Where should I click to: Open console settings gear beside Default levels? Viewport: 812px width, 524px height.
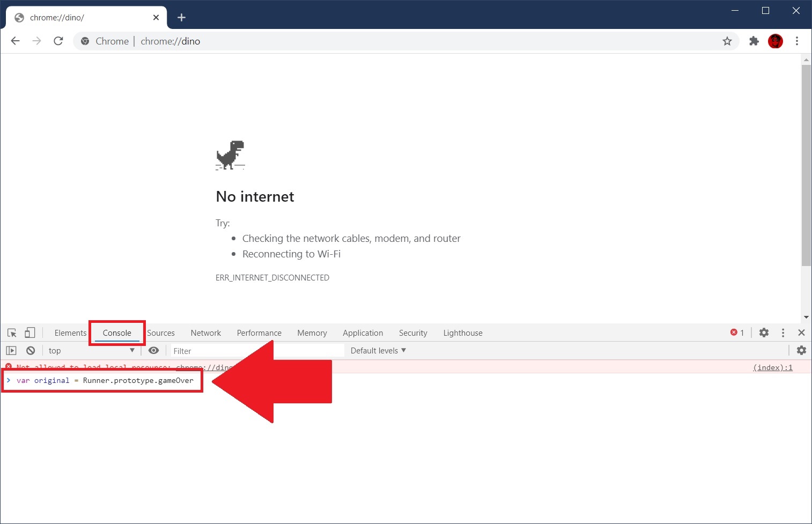click(x=801, y=351)
